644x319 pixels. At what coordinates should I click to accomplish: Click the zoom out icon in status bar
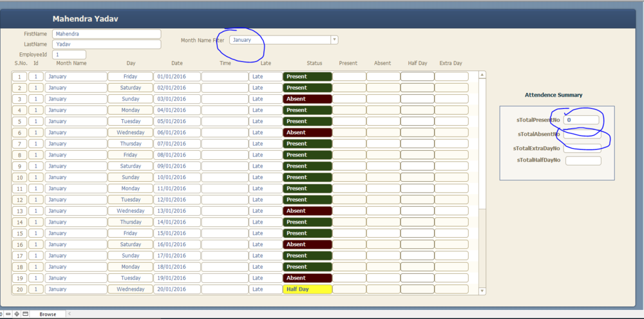(8, 314)
